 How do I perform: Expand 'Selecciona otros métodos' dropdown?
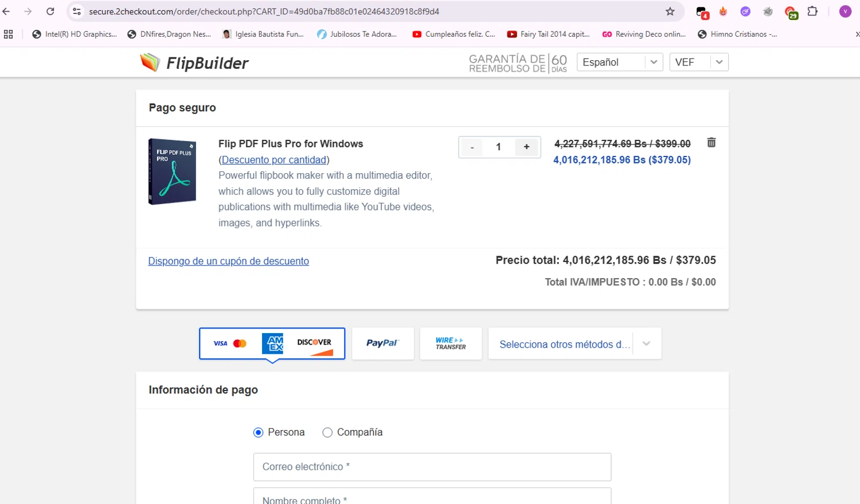tap(574, 344)
